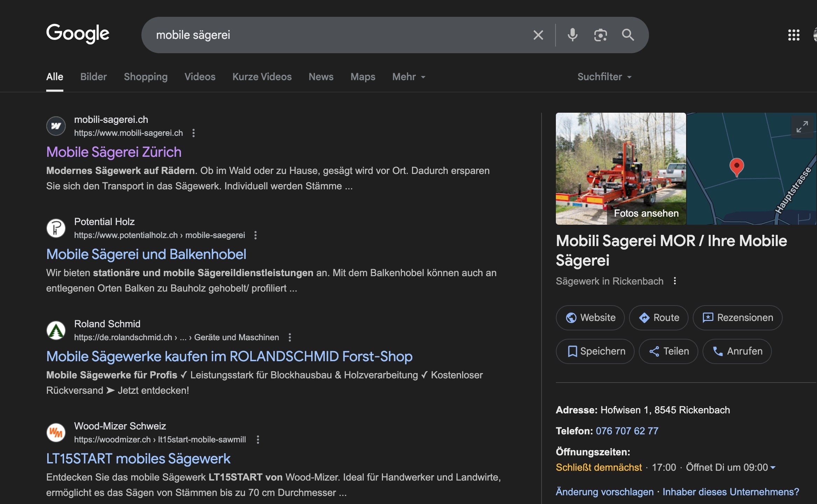Open options menu for Potential Holz result
Image resolution: width=817 pixels, height=504 pixels.
[256, 235]
